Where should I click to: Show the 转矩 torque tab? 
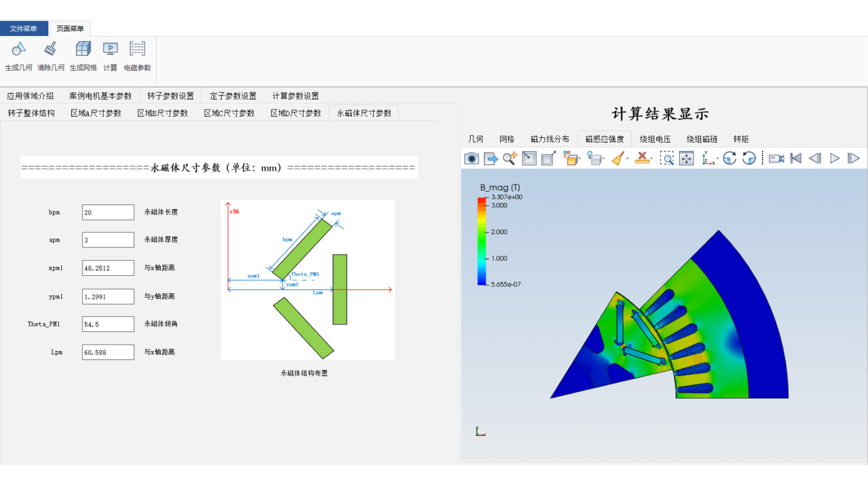pos(741,139)
